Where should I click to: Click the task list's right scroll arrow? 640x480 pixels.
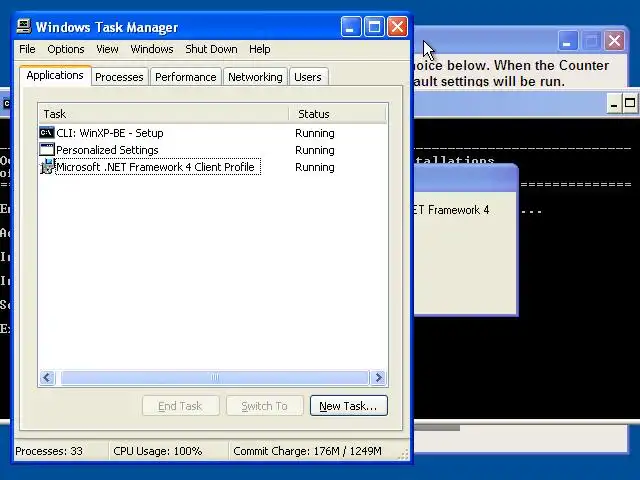(x=378, y=378)
